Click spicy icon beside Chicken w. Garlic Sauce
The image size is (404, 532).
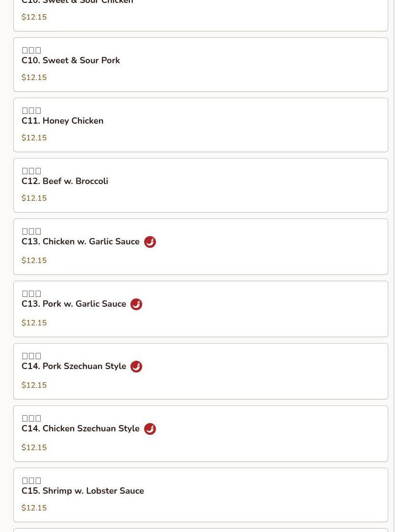pos(150,242)
